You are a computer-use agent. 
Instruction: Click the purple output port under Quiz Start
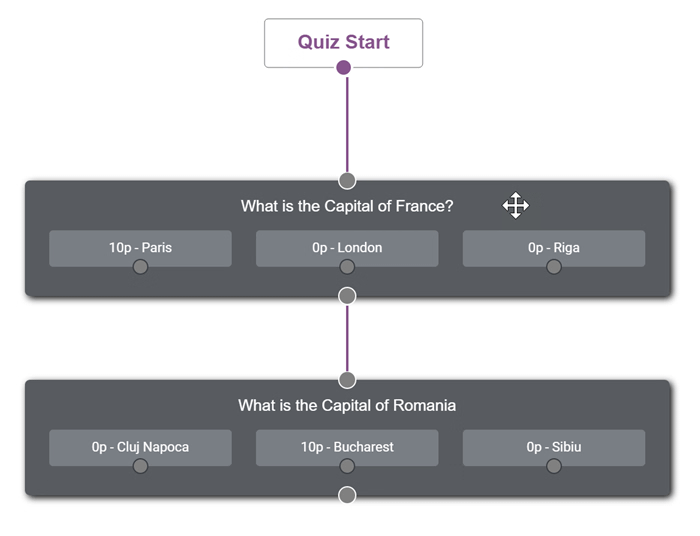[344, 68]
